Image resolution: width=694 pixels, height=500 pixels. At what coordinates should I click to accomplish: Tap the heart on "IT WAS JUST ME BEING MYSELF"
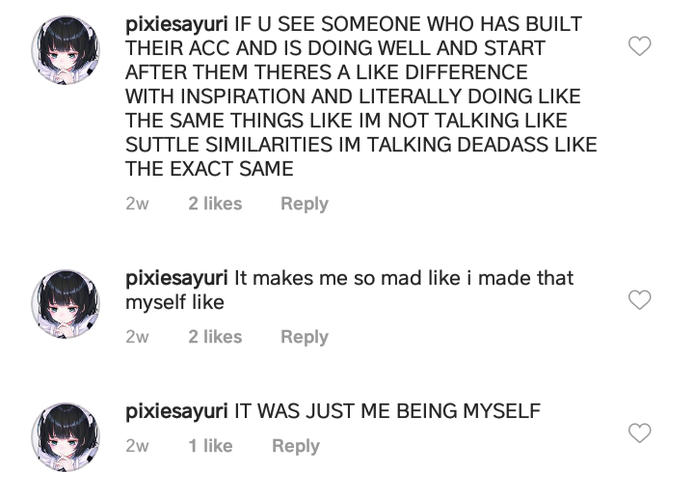point(638,433)
